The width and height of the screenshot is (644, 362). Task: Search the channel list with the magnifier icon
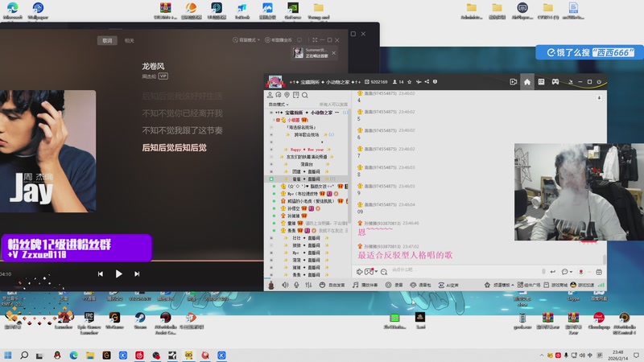click(x=305, y=95)
